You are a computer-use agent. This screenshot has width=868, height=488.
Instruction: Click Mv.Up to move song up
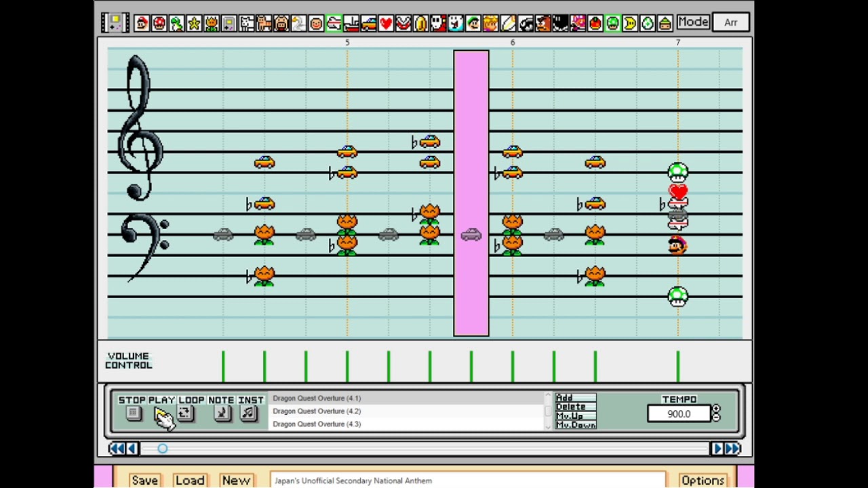576,415
